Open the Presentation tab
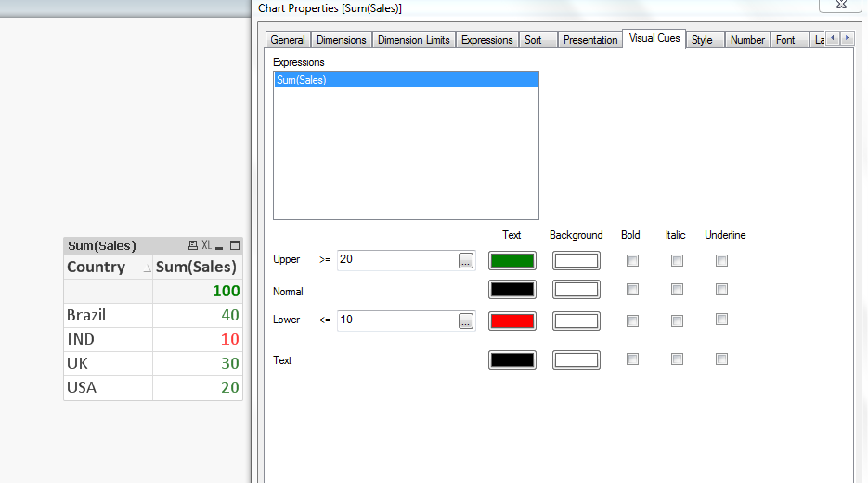This screenshot has width=868, height=483. (x=590, y=40)
